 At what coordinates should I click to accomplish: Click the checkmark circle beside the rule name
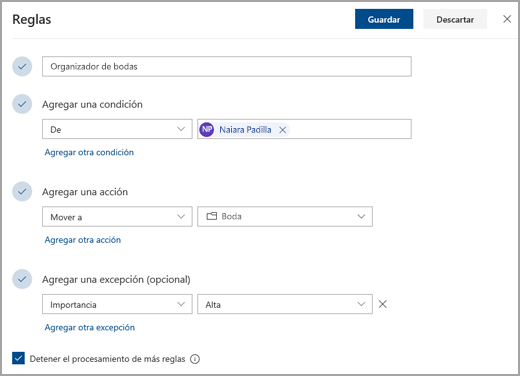(22, 66)
